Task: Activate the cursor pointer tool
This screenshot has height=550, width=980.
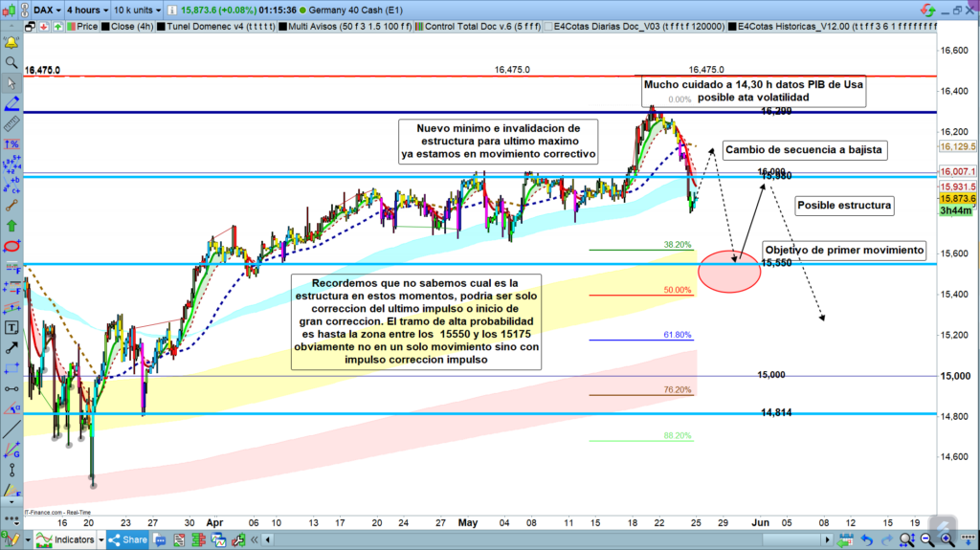Action: pos(11,82)
